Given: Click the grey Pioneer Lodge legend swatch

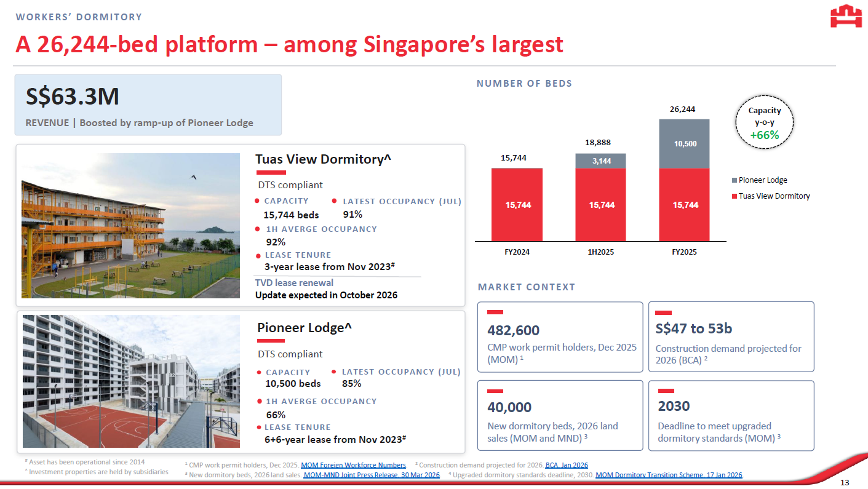Looking at the screenshot, I should coord(735,180).
